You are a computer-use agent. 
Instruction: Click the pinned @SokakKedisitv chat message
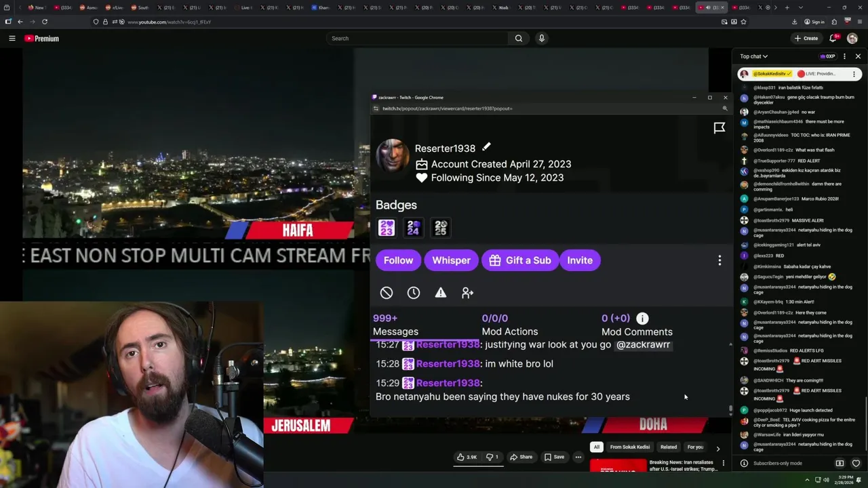pos(800,74)
